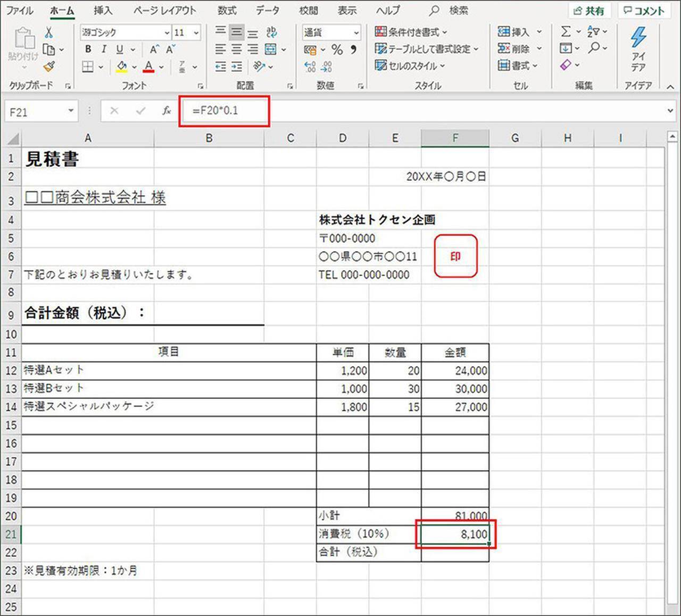Click the yellow fill color swatch
The width and height of the screenshot is (681, 616).
(x=121, y=66)
